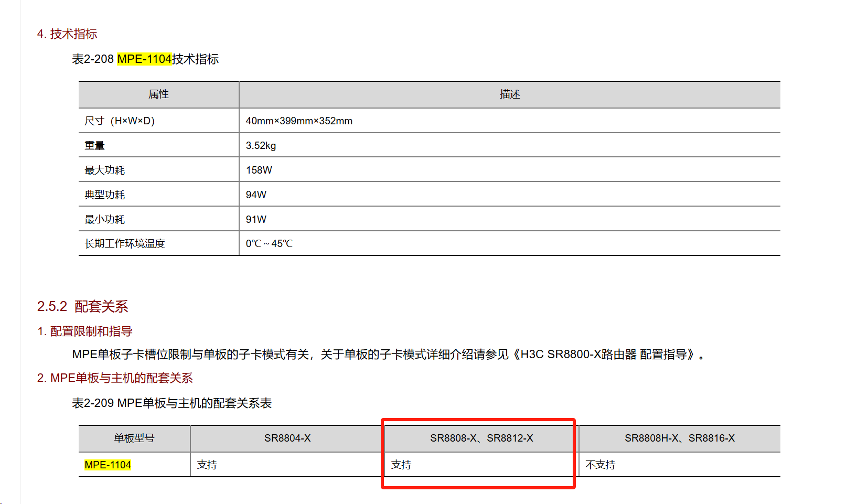This screenshot has width=868, height=504.
Task: Click the SR8804-X column header
Action: point(287,438)
